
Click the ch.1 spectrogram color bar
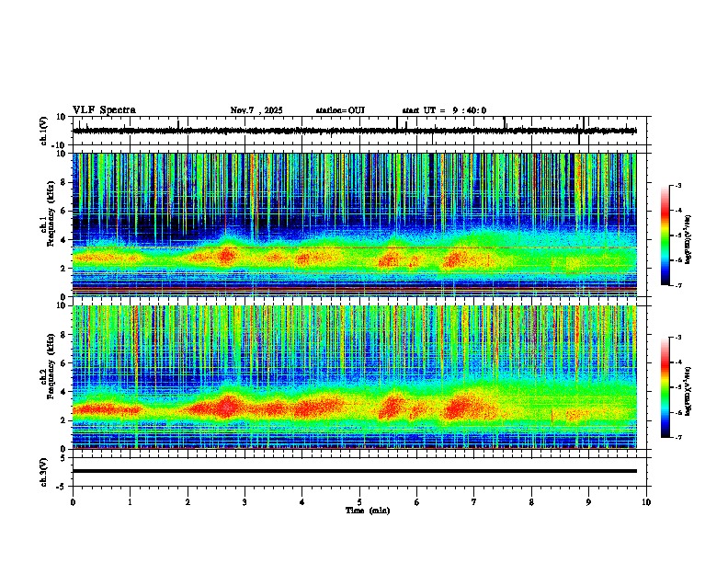[665, 236]
